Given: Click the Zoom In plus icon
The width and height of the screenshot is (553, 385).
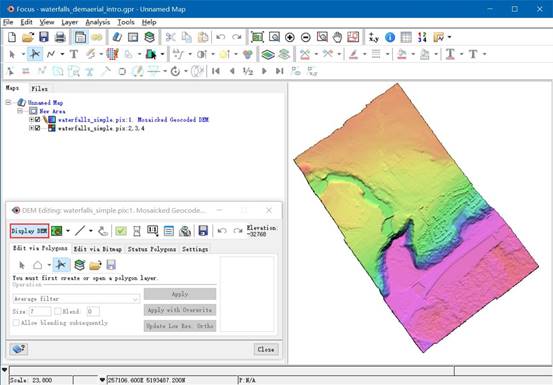Looking at the screenshot, I should [290, 37].
